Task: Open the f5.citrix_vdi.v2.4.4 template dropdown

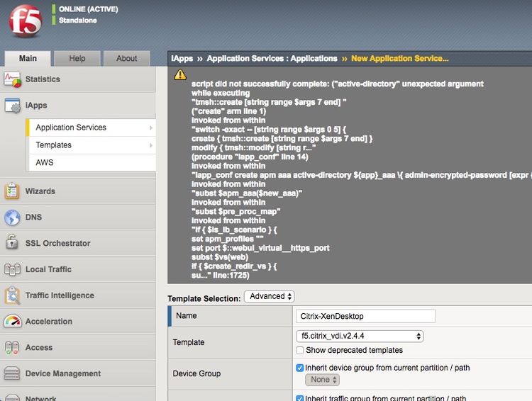Action: (x=360, y=336)
